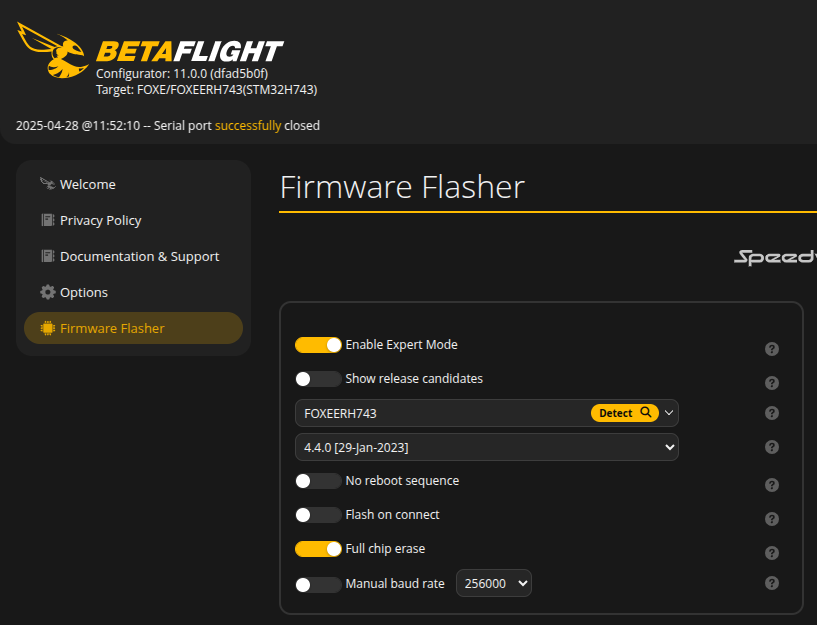817x625 pixels.
Task: Expand the board selector chevron next to Detect
Action: (x=669, y=413)
